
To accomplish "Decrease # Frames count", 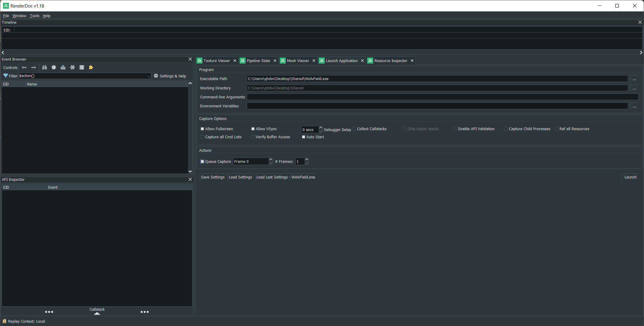I will (307, 163).
